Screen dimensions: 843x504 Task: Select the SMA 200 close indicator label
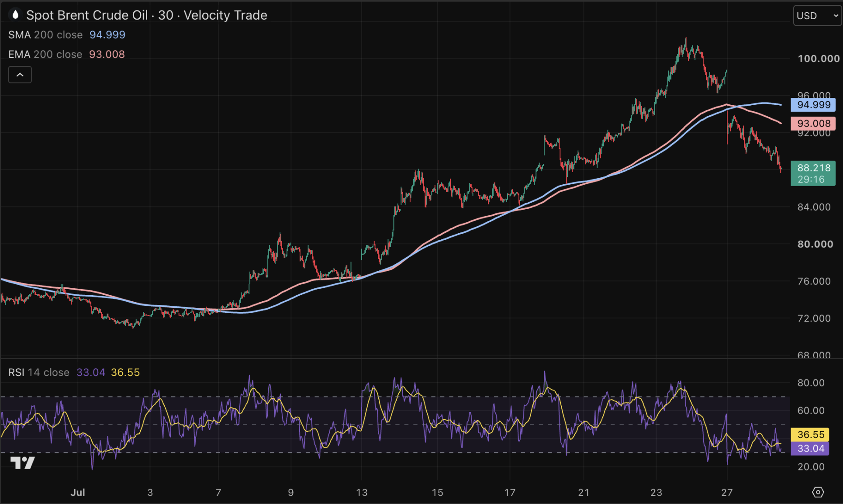click(x=45, y=35)
